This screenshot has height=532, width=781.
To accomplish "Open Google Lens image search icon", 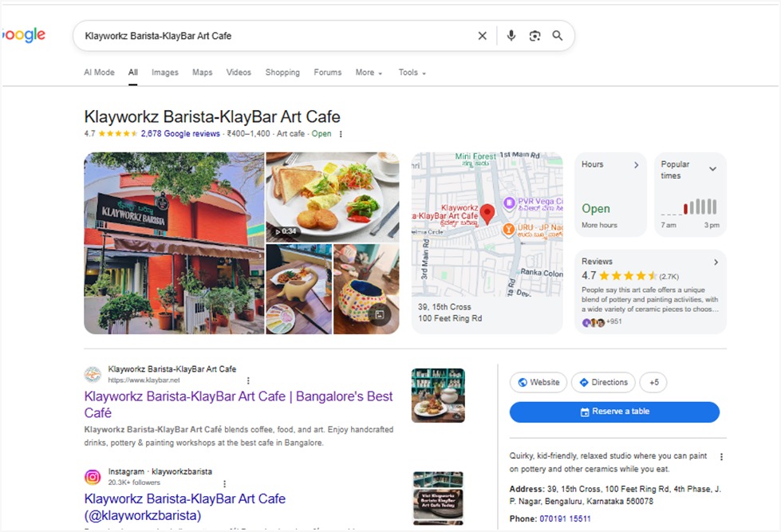I will [534, 36].
